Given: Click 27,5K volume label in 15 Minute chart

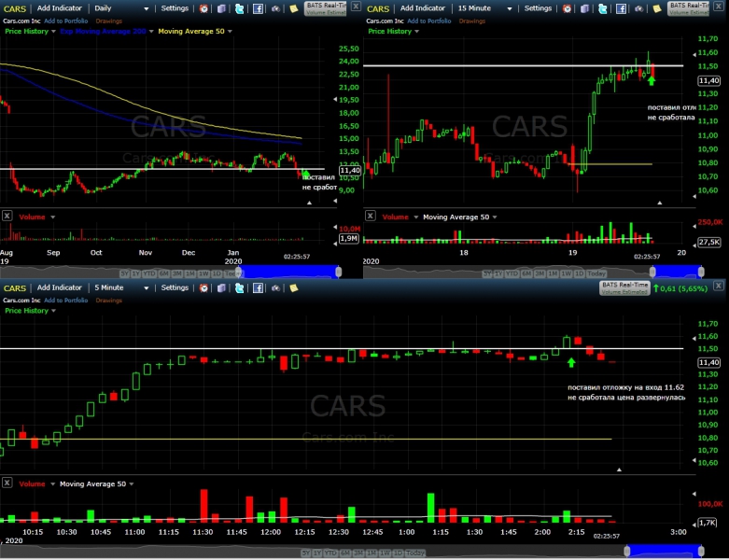Looking at the screenshot, I should (709, 242).
